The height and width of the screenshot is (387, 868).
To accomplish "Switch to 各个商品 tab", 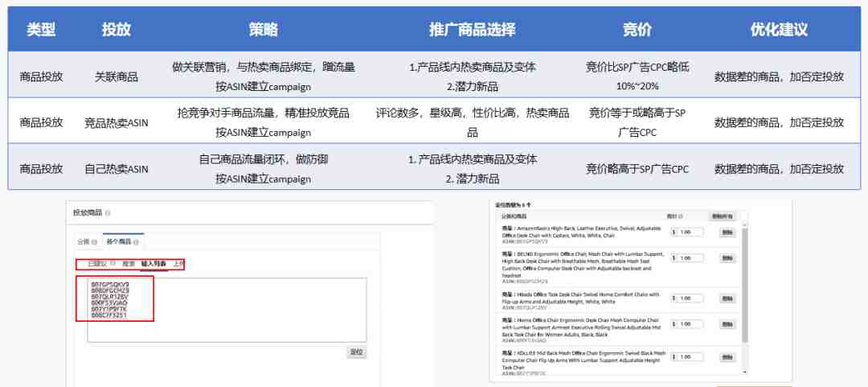I will [x=123, y=242].
